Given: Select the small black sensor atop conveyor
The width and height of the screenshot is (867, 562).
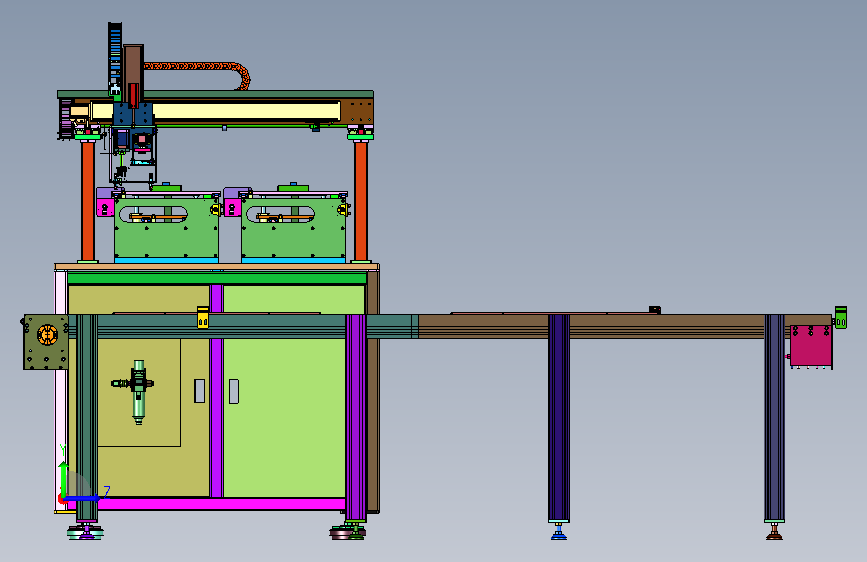Looking at the screenshot, I should click(655, 310).
